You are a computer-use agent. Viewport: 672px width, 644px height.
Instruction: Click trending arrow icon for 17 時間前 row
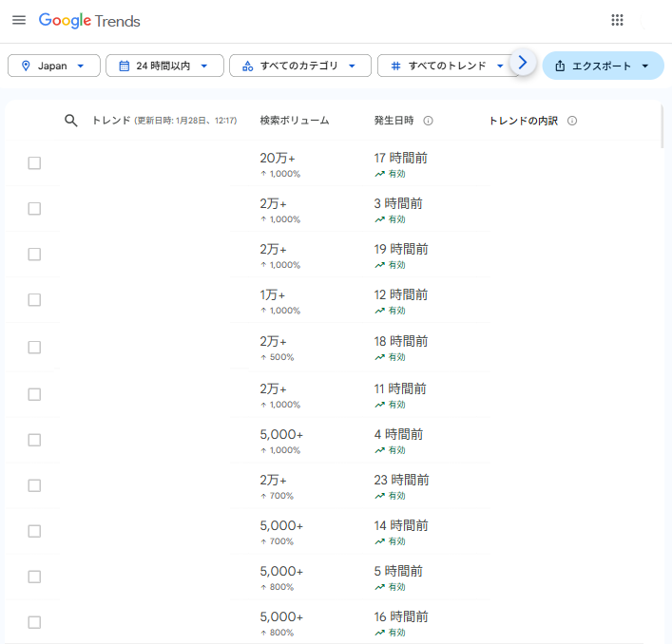(x=379, y=174)
